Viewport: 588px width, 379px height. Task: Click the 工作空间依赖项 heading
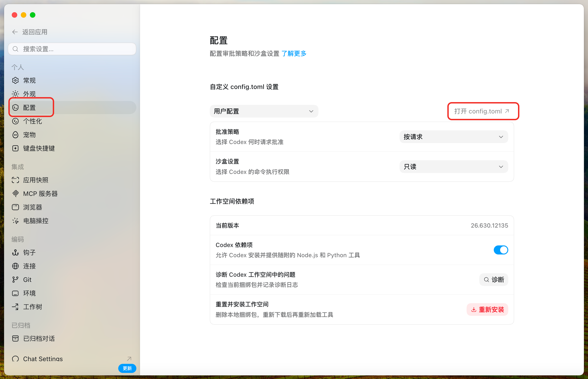232,201
